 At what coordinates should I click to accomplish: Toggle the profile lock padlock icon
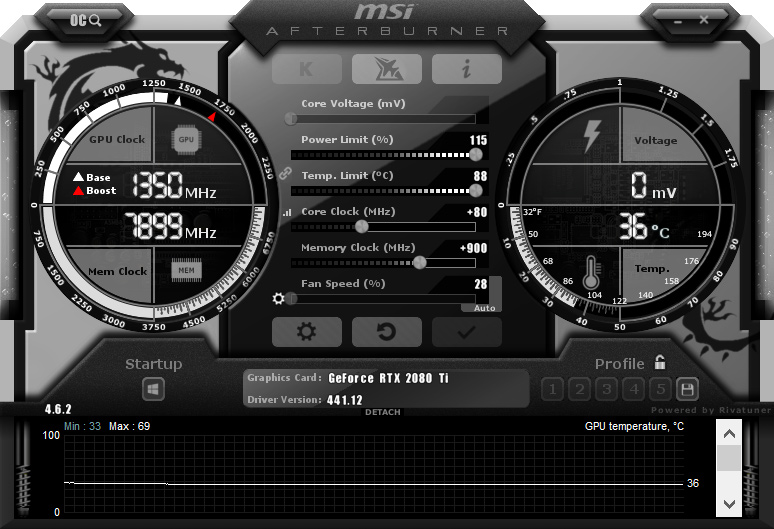[660, 363]
